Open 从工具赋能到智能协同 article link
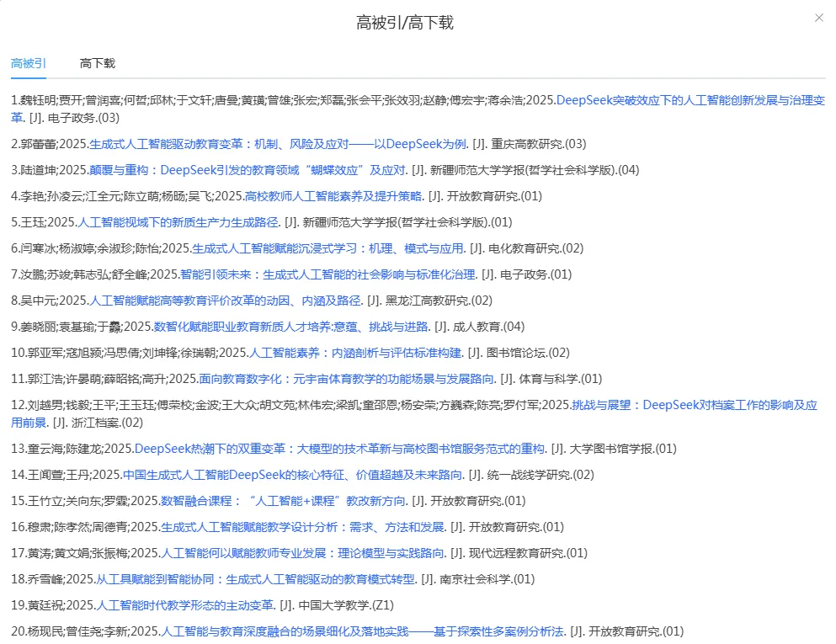The width and height of the screenshot is (836, 644). pyautogui.click(x=255, y=579)
